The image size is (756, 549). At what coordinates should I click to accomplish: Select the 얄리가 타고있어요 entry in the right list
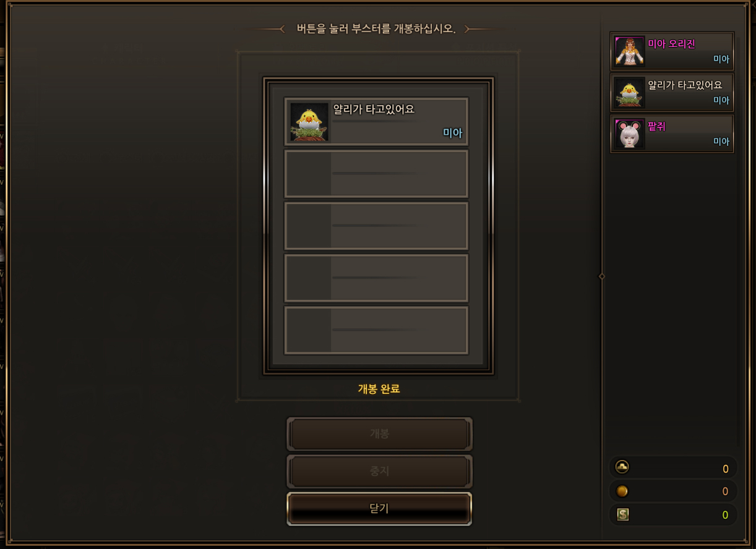672,93
